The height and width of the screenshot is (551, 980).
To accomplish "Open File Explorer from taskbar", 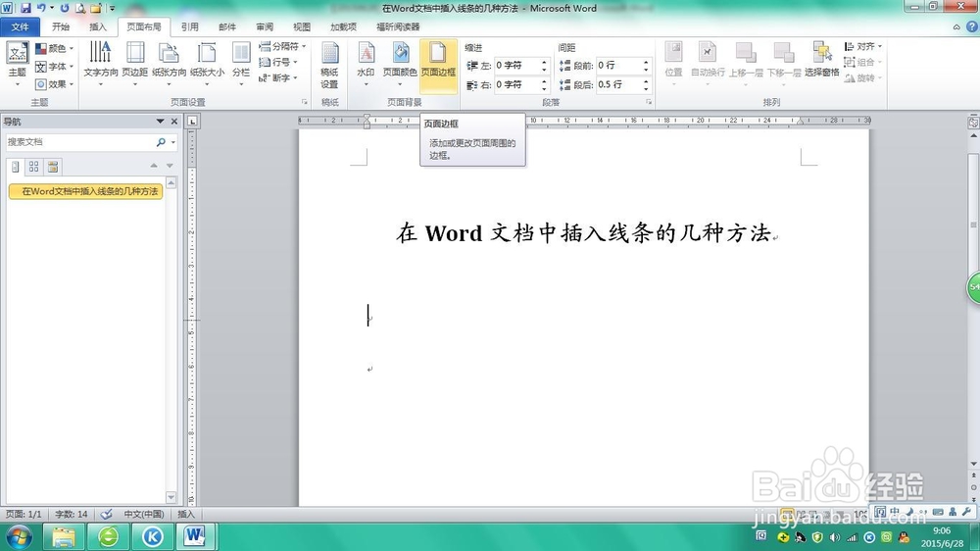I will click(64, 536).
